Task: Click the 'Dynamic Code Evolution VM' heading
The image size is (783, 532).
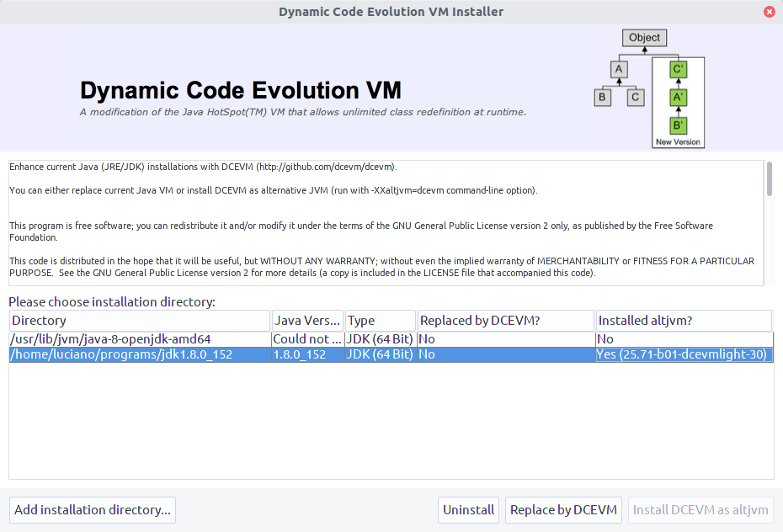Action: point(241,90)
